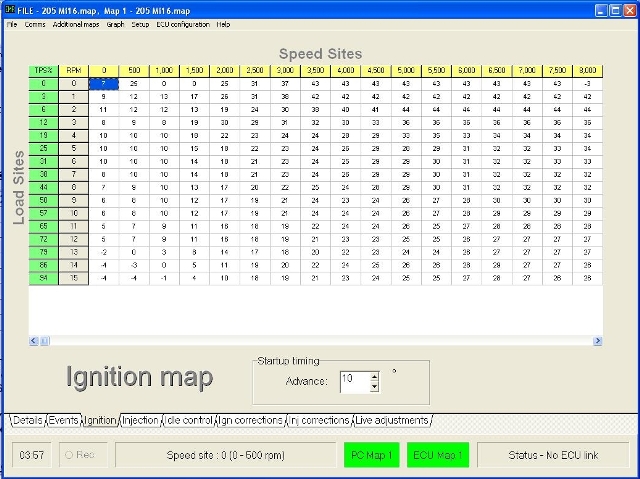Switch to the Details tab
Image resolution: width=640 pixels, height=479 pixels.
28,421
